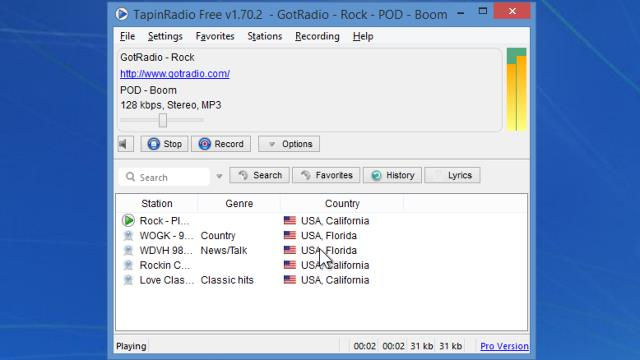This screenshot has height=360, width=640.
Task: Click the US flag in Rockin C row
Action: (x=290, y=265)
